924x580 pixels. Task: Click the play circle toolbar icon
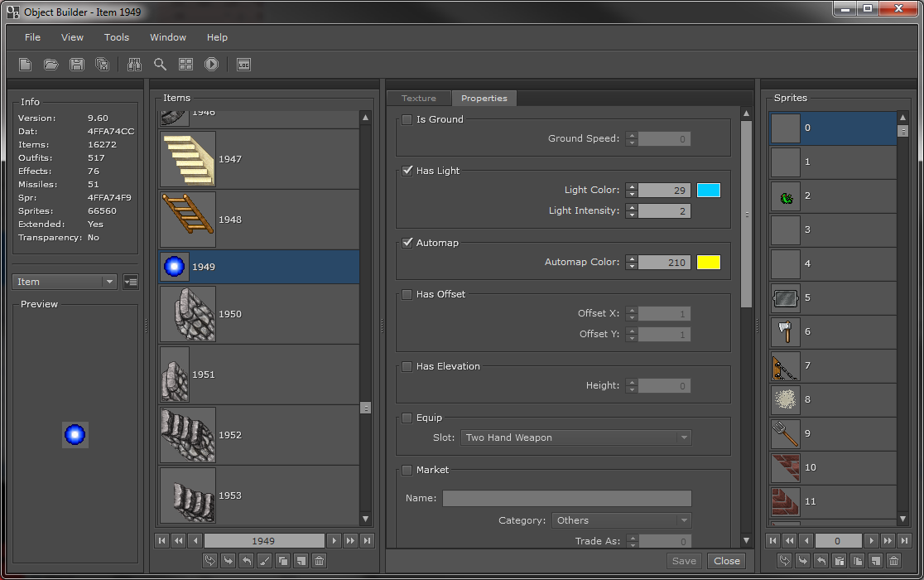click(x=212, y=65)
